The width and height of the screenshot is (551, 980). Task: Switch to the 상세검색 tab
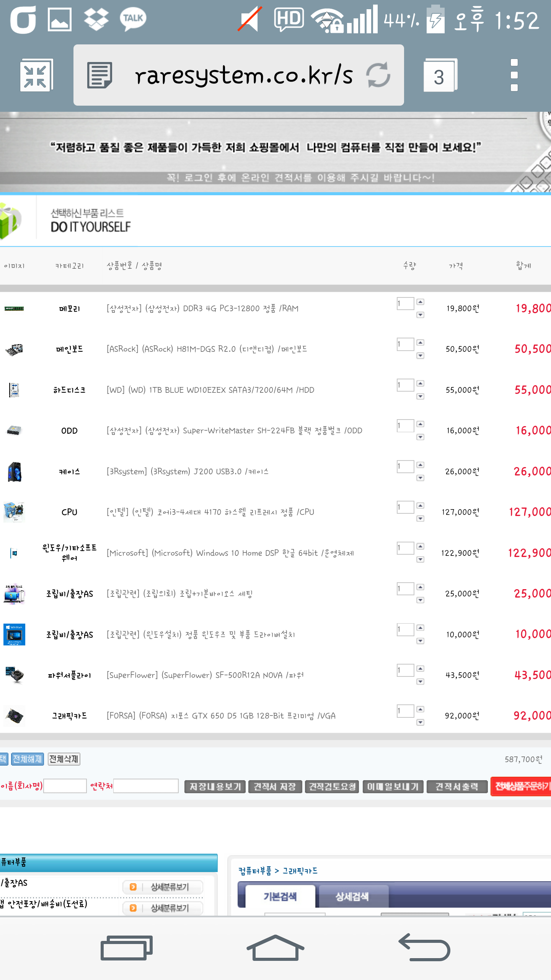coord(352,897)
